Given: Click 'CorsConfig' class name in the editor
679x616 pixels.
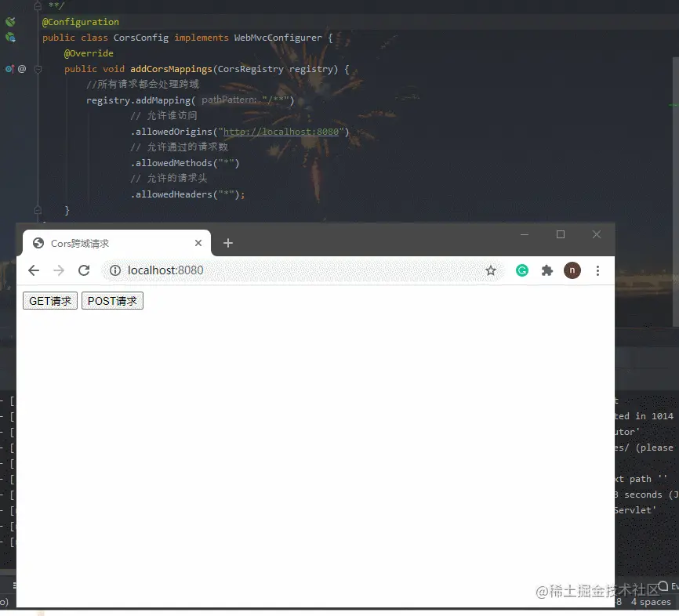Looking at the screenshot, I should coord(140,38).
